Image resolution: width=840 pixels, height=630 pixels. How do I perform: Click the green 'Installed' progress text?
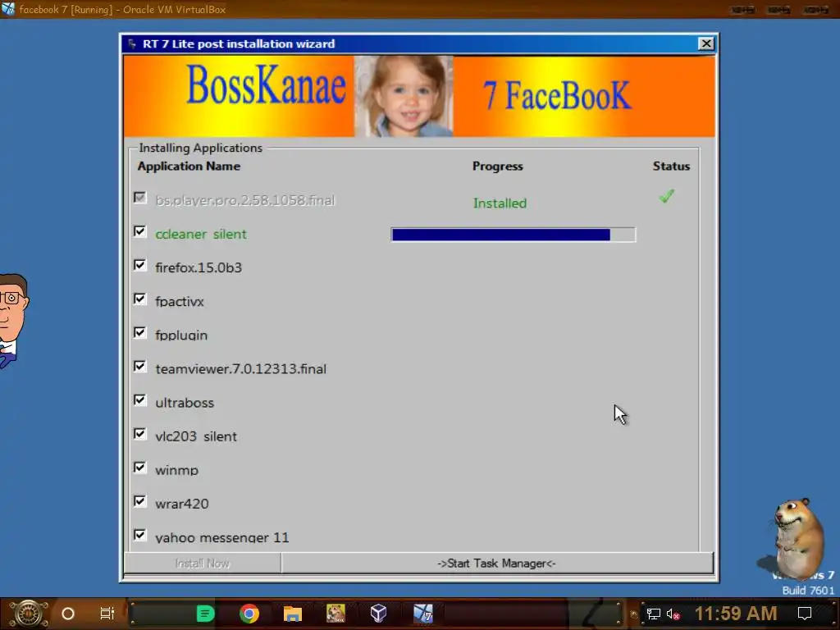500,203
